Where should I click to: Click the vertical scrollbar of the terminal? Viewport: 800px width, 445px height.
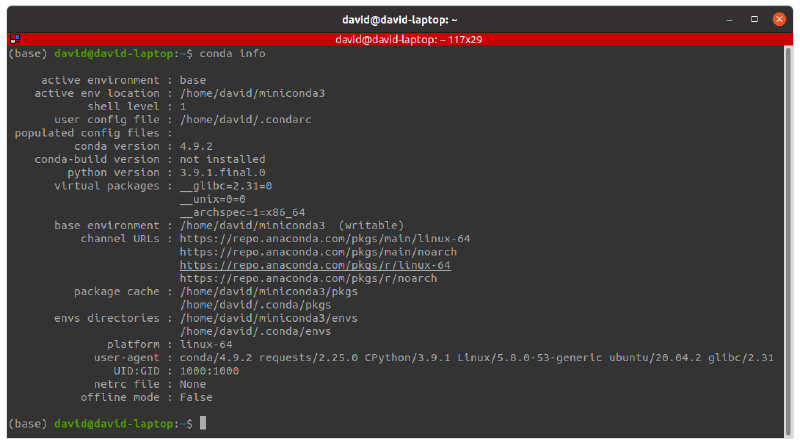coord(789,240)
